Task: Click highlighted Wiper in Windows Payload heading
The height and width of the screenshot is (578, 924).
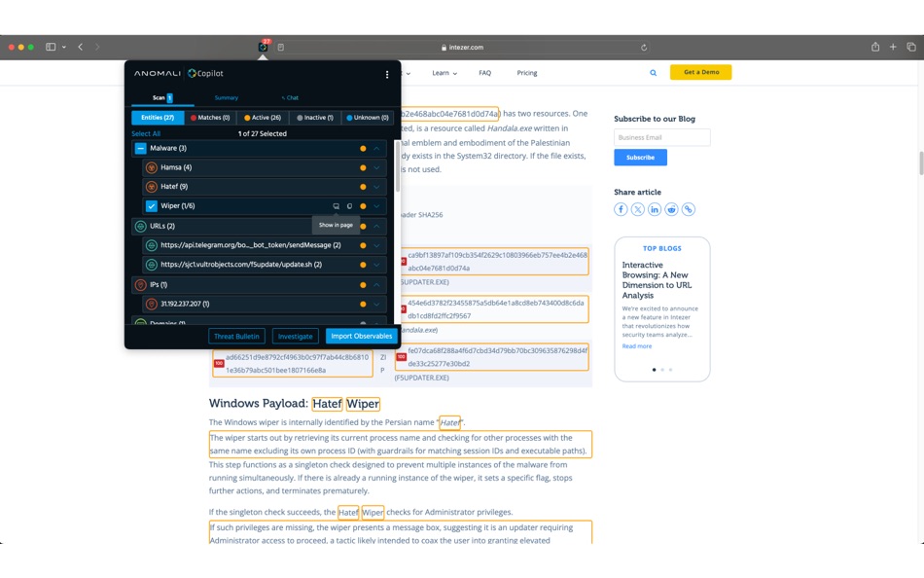Action: (363, 404)
